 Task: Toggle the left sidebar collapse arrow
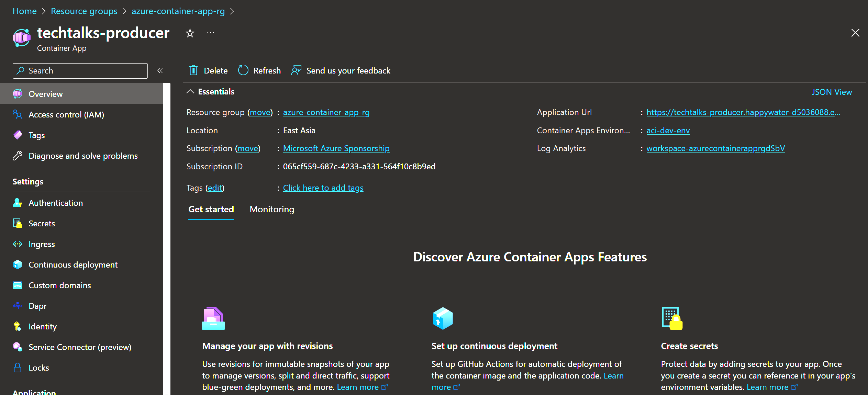point(160,71)
